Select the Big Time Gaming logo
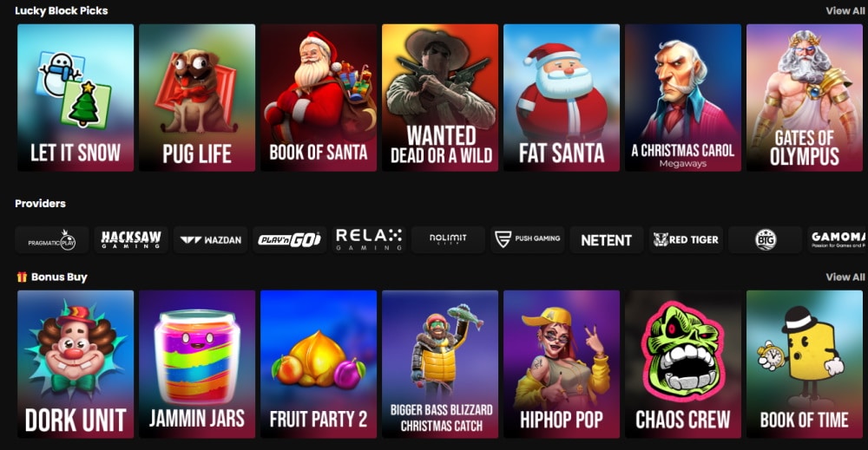Image resolution: width=868 pixels, height=450 pixels. (765, 240)
